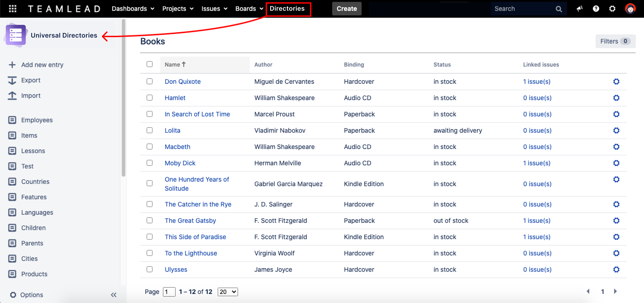The height and width of the screenshot is (303, 644).
Task: Select the Ulysses row checkbox
Action: (150, 269)
